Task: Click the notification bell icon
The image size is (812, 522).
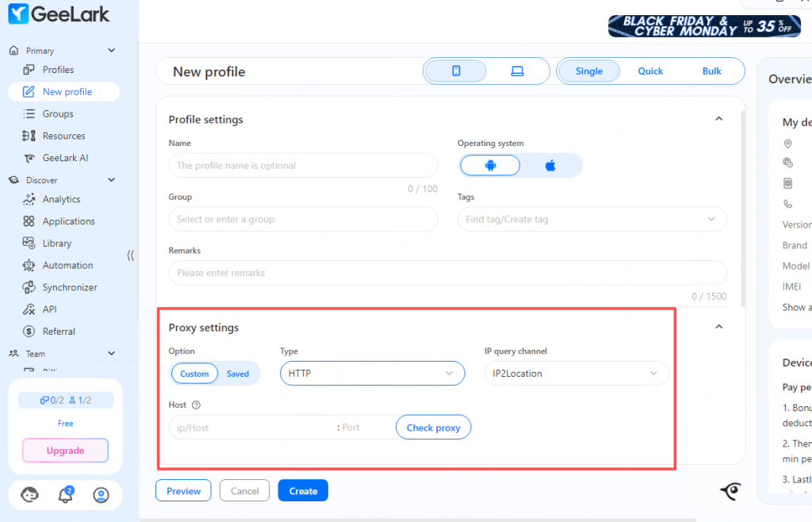Action: click(x=65, y=495)
